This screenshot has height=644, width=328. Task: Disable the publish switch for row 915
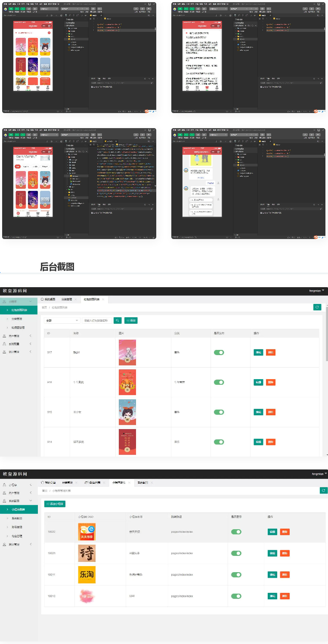219,412
